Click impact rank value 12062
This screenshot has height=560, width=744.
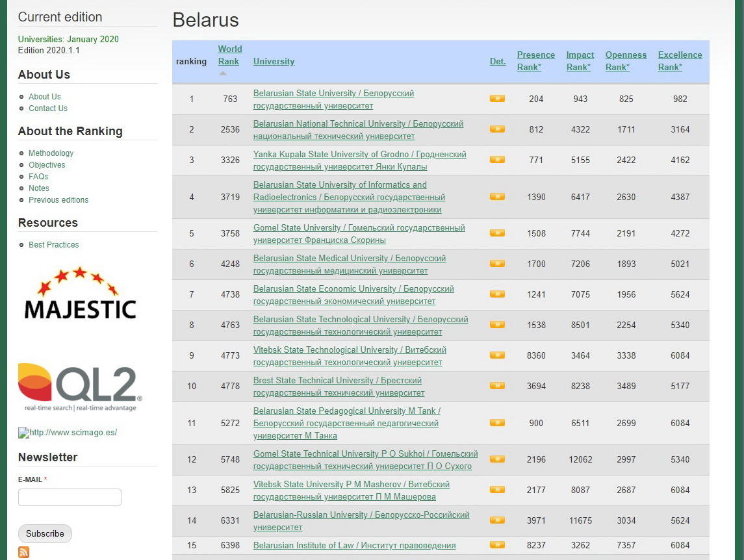click(580, 459)
